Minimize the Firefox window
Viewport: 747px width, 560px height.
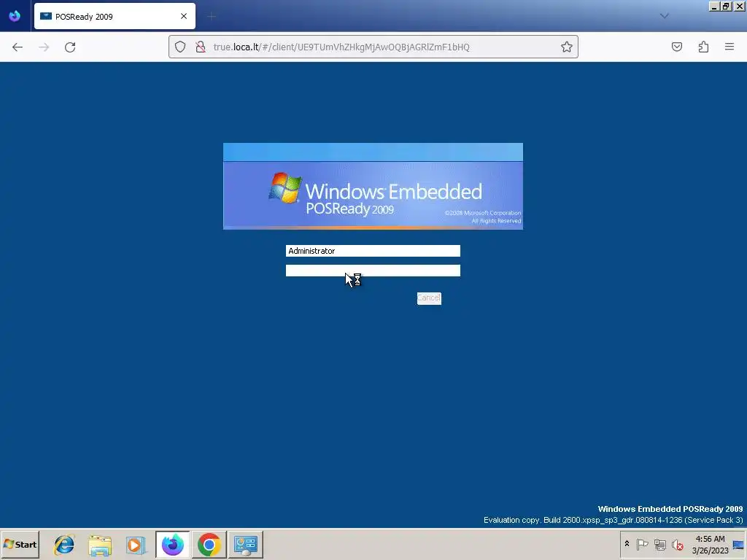[x=714, y=6]
